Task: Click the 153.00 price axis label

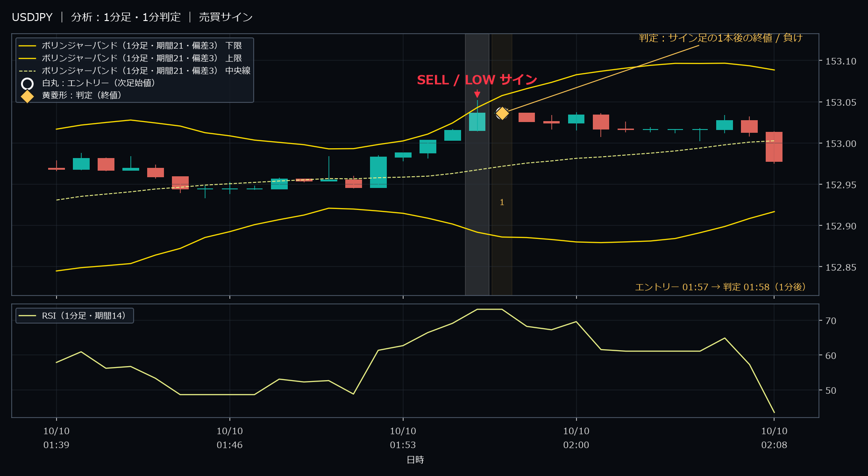Action: pyautogui.click(x=841, y=144)
